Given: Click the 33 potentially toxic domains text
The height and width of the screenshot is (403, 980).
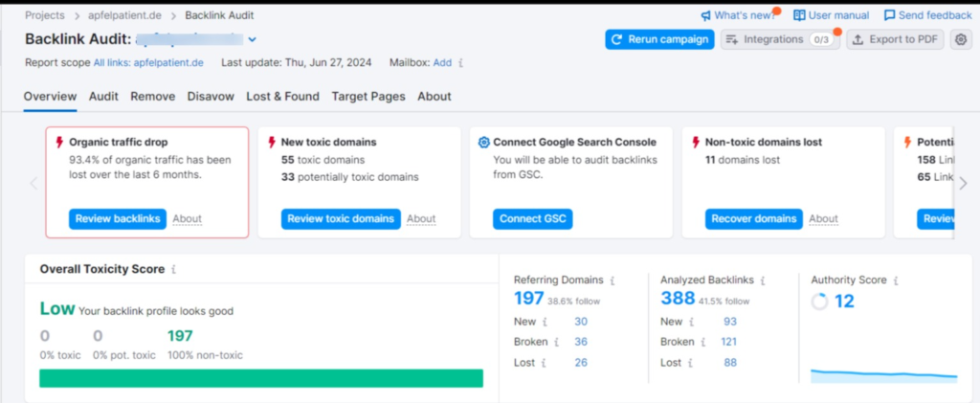Looking at the screenshot, I should pos(350,177).
